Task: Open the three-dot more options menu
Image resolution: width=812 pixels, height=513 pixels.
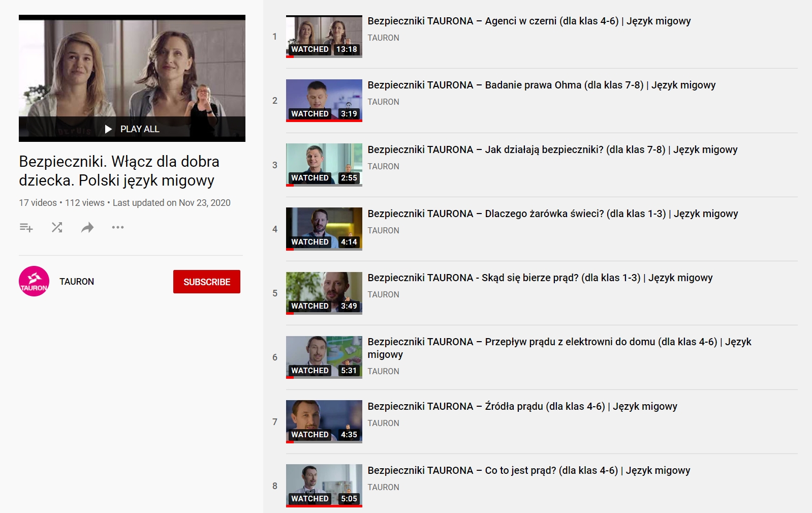Action: click(118, 227)
